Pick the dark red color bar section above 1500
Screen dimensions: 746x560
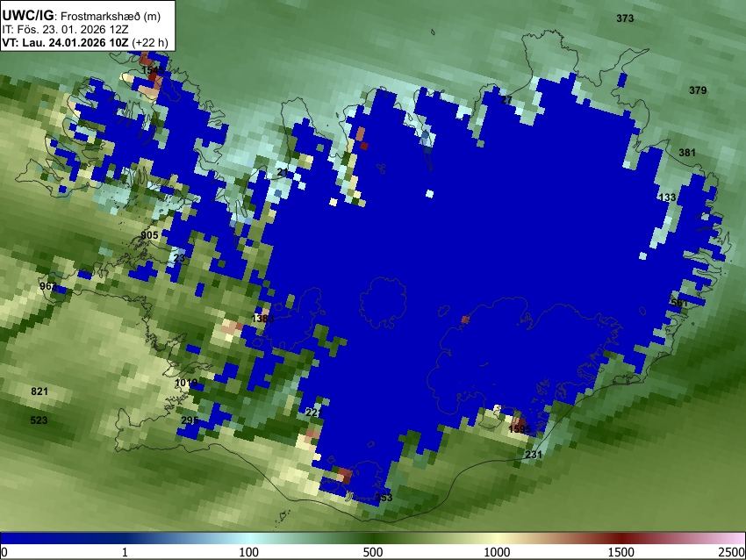pos(623,538)
